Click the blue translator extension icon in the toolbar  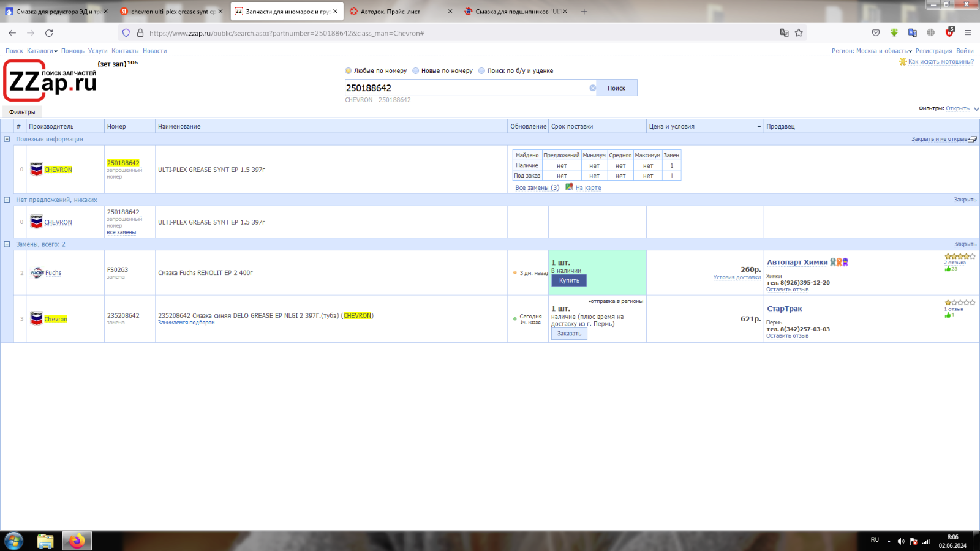(x=913, y=33)
